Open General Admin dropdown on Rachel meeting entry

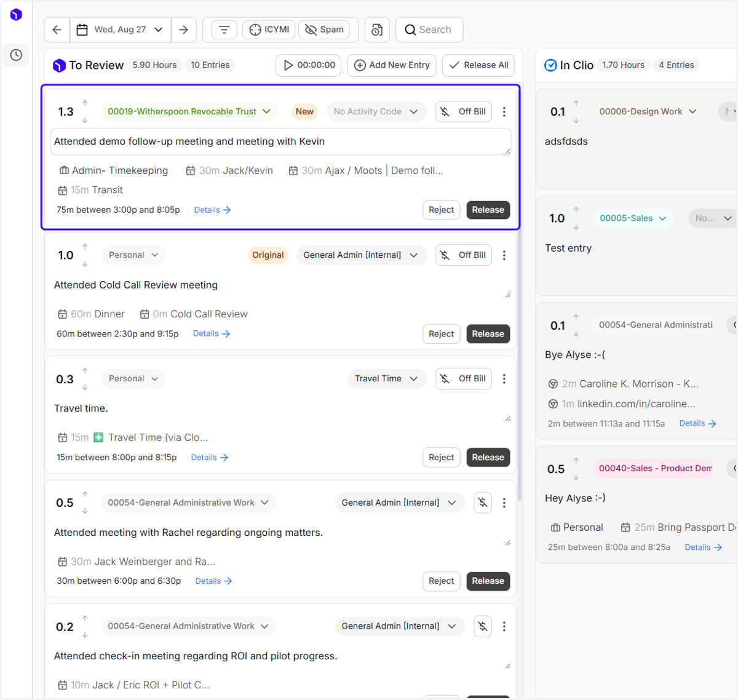pyautogui.click(x=399, y=503)
